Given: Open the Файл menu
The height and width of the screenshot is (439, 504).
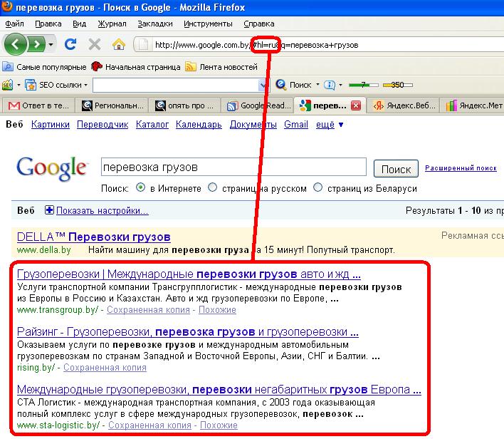Looking at the screenshot, I should tap(14, 24).
